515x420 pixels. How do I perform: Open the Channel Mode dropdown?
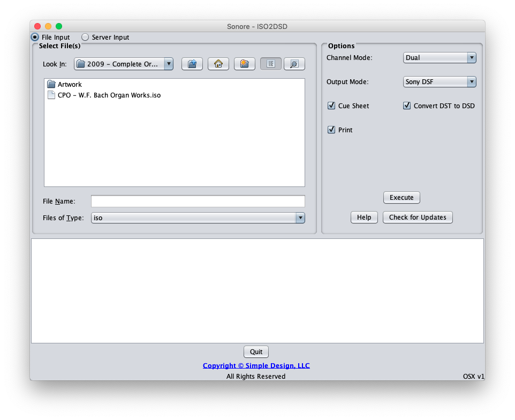pyautogui.click(x=440, y=58)
